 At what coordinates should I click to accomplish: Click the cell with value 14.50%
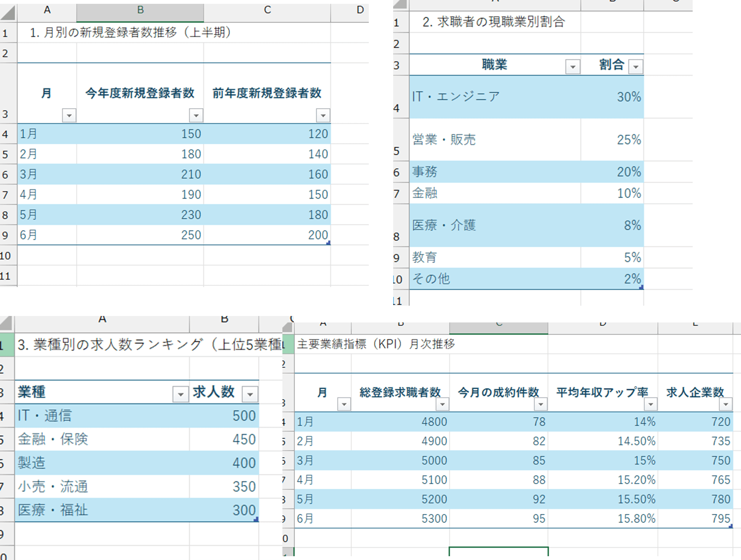click(603, 441)
